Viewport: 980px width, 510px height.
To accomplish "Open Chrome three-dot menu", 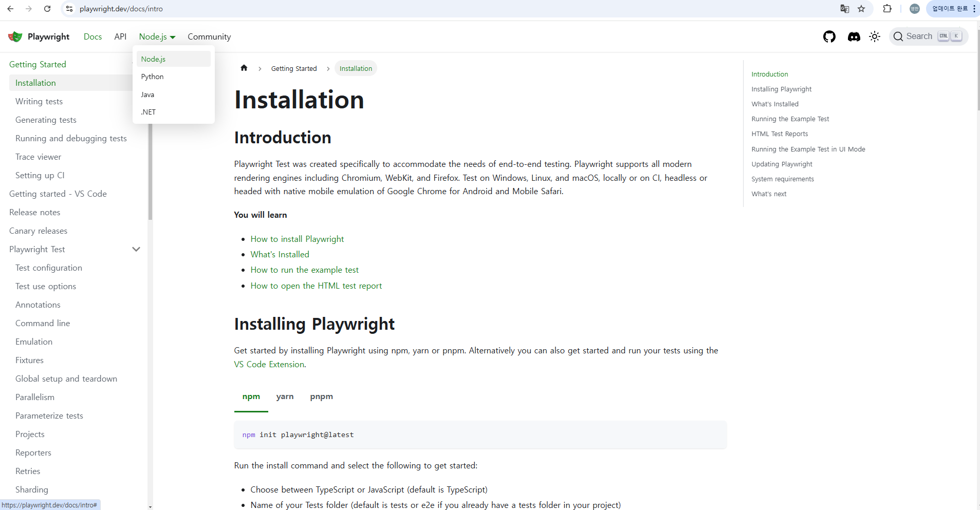I will click(974, 9).
